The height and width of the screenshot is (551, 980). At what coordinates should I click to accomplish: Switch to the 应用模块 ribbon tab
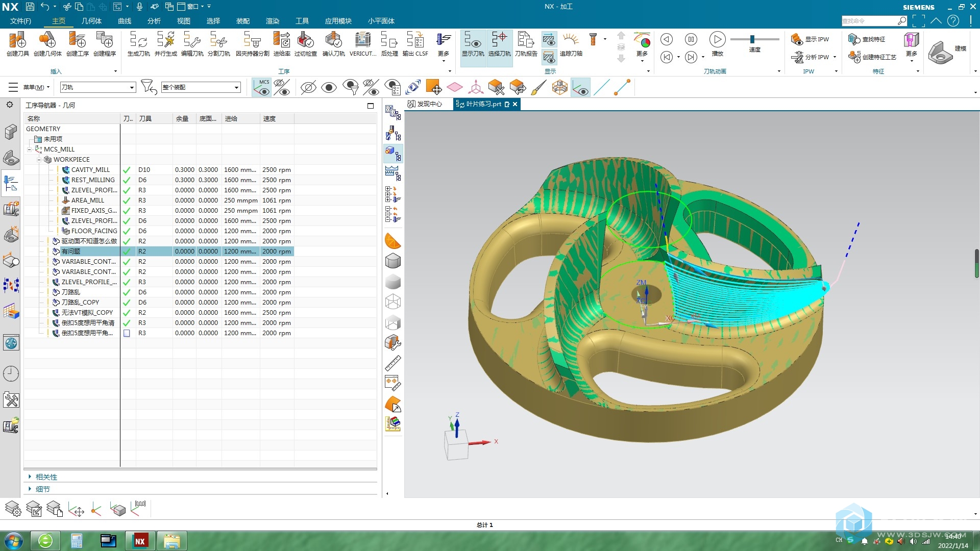338,21
